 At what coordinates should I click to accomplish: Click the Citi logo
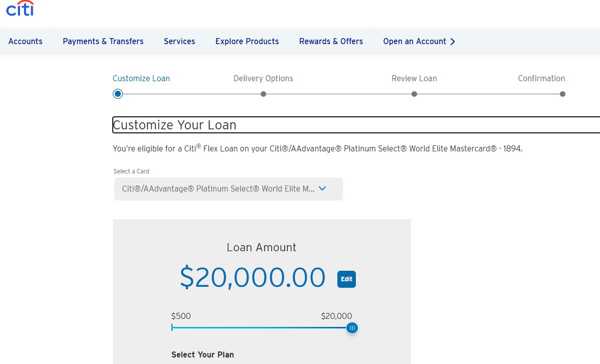(x=20, y=8)
